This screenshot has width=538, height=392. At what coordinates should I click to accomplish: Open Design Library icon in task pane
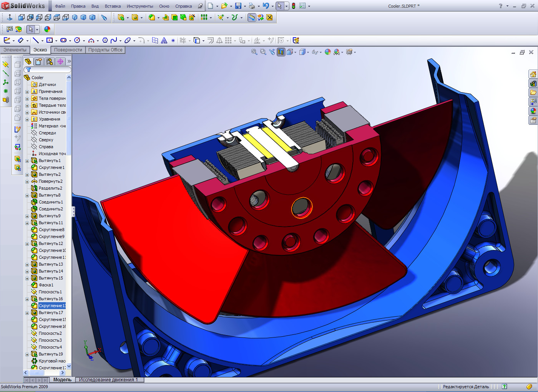[533, 83]
